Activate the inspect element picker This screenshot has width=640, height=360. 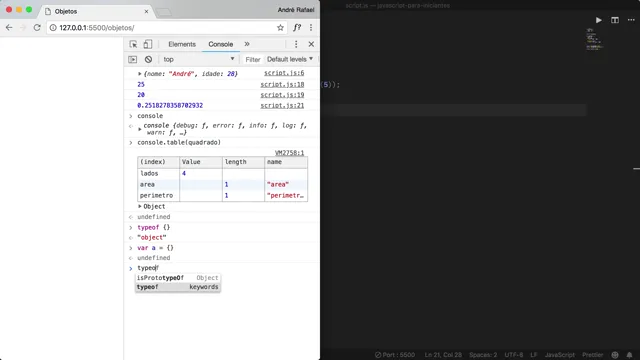pos(133,44)
